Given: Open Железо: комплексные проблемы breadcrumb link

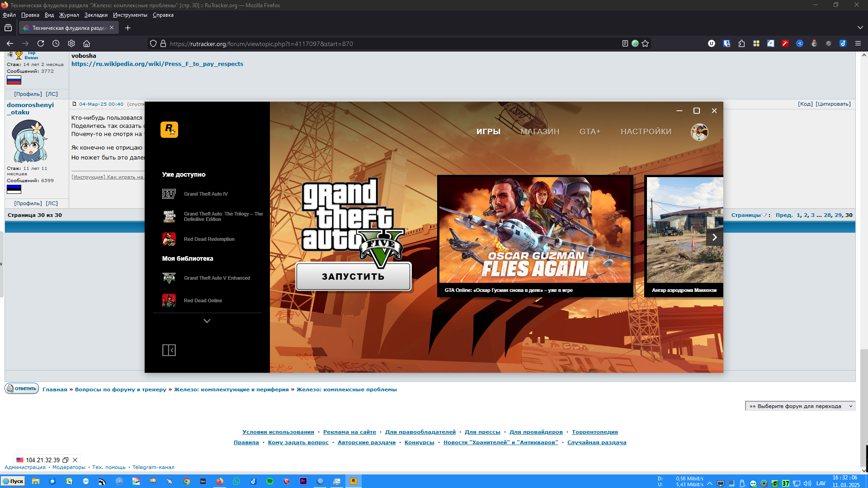Looking at the screenshot, I should pyautogui.click(x=347, y=389).
